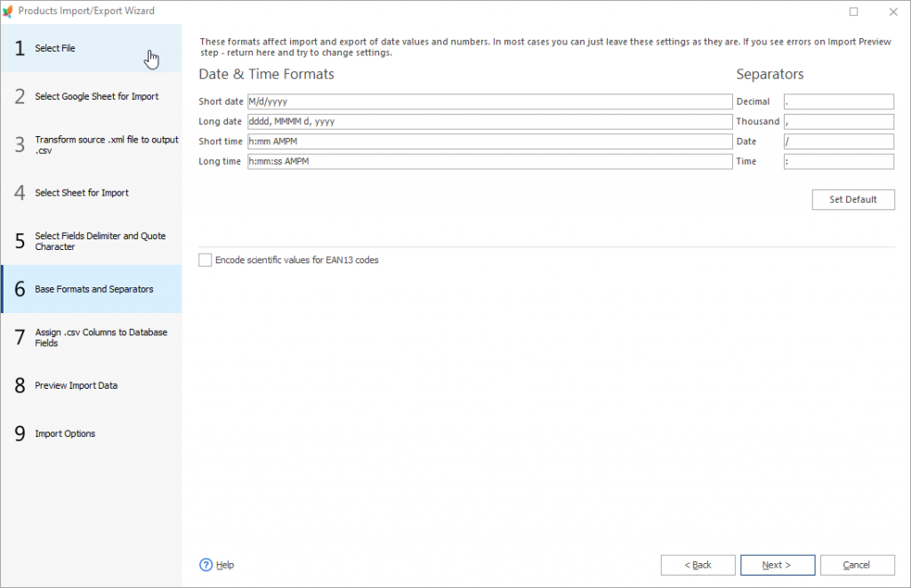Select the Select File wizard step
This screenshot has height=588, width=911.
pyautogui.click(x=60, y=48)
